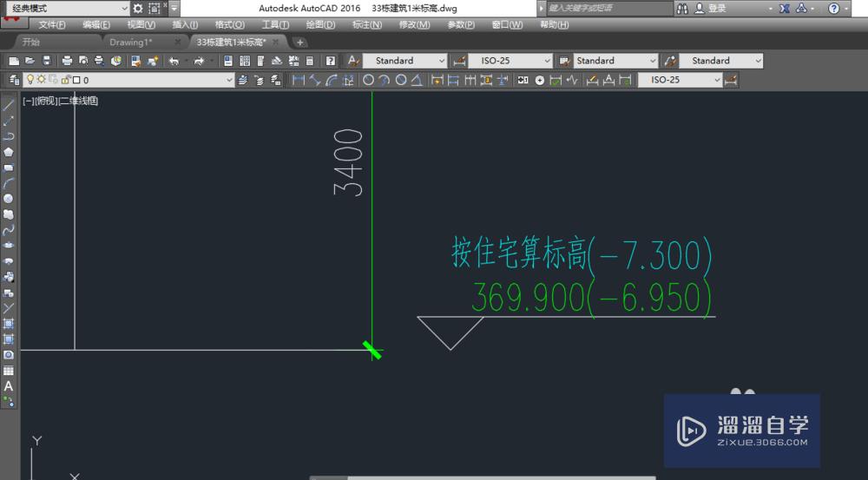The width and height of the screenshot is (868, 480).
Task: Toggle layer 0 freeze sun icon
Action: point(41,80)
